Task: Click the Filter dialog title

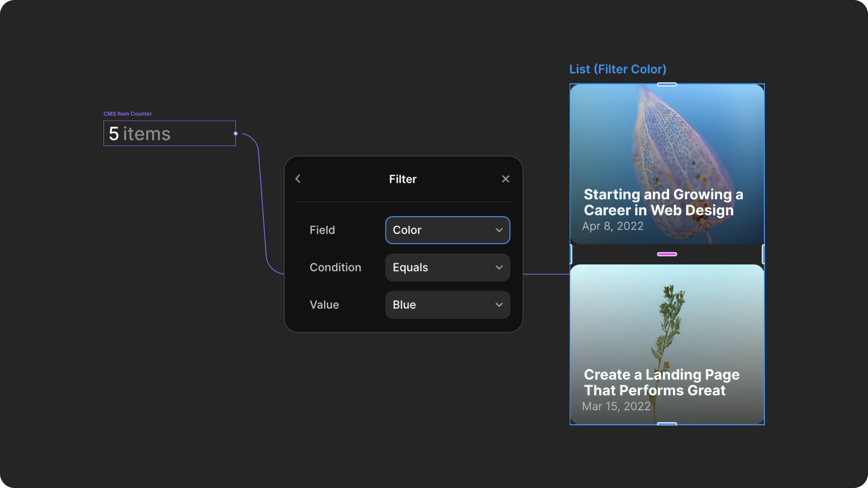Action: tap(403, 179)
